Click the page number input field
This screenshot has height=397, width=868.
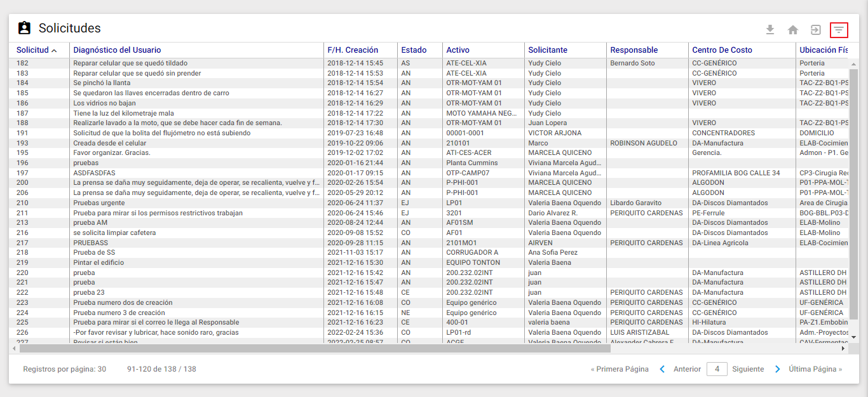717,369
